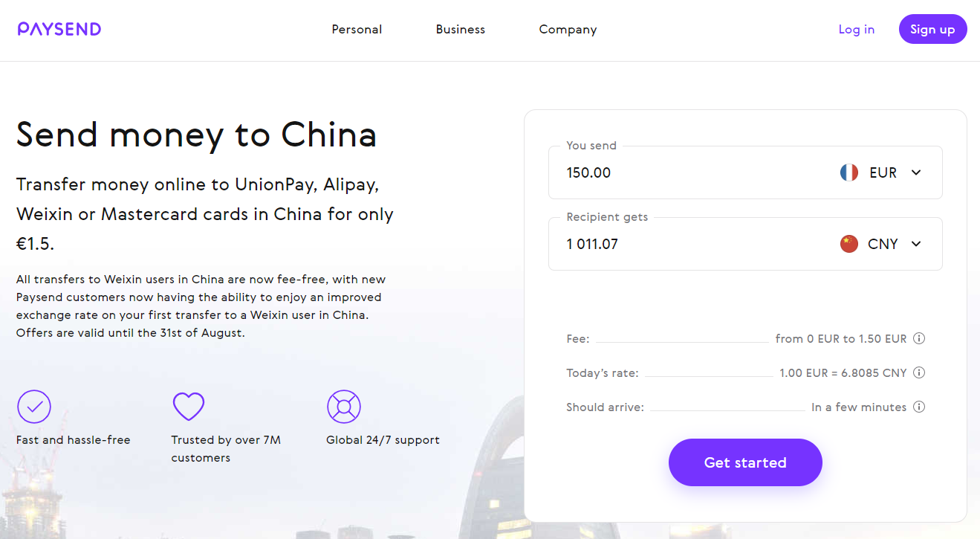Click the Paysend logo

[59, 29]
